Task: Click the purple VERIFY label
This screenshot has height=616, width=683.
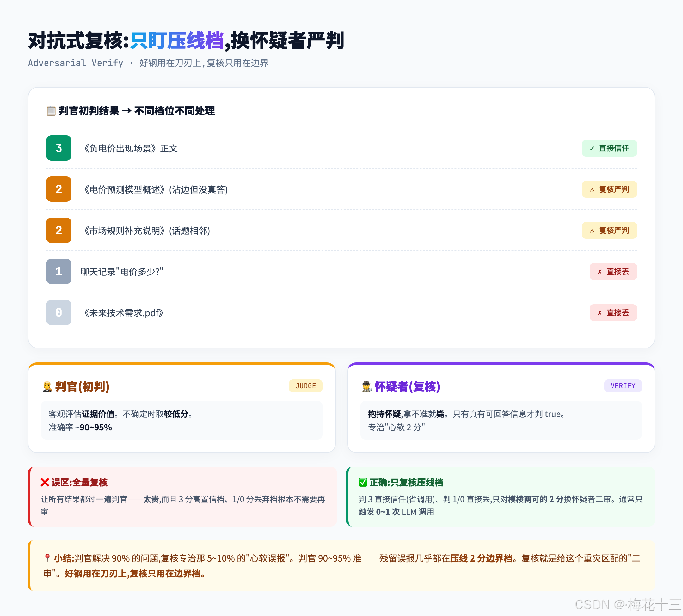Action: pos(623,386)
